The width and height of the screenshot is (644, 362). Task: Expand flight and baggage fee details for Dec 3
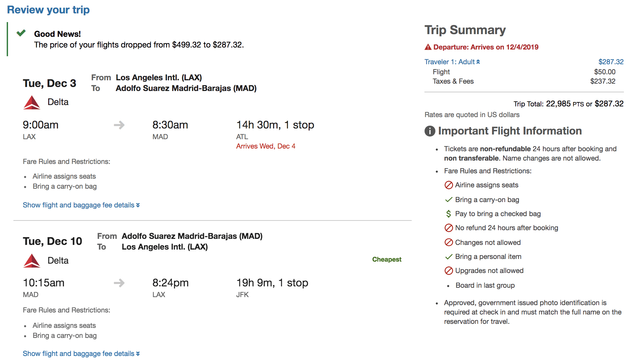coord(81,205)
